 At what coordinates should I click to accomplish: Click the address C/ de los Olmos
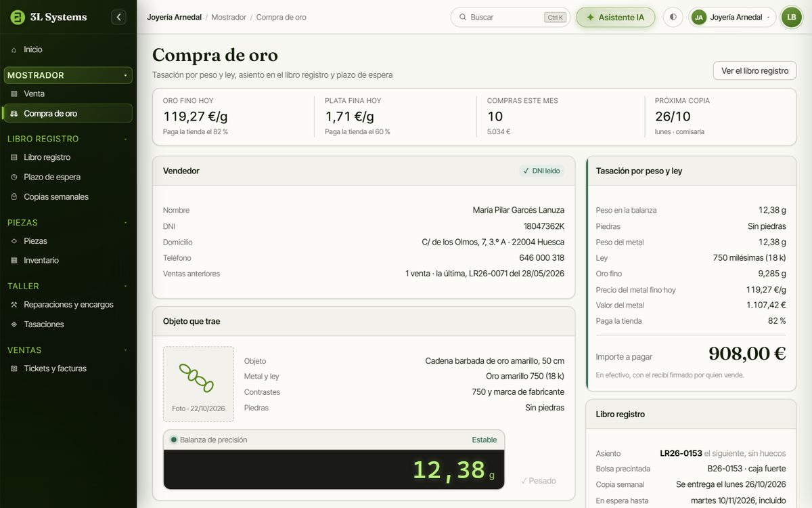point(493,242)
